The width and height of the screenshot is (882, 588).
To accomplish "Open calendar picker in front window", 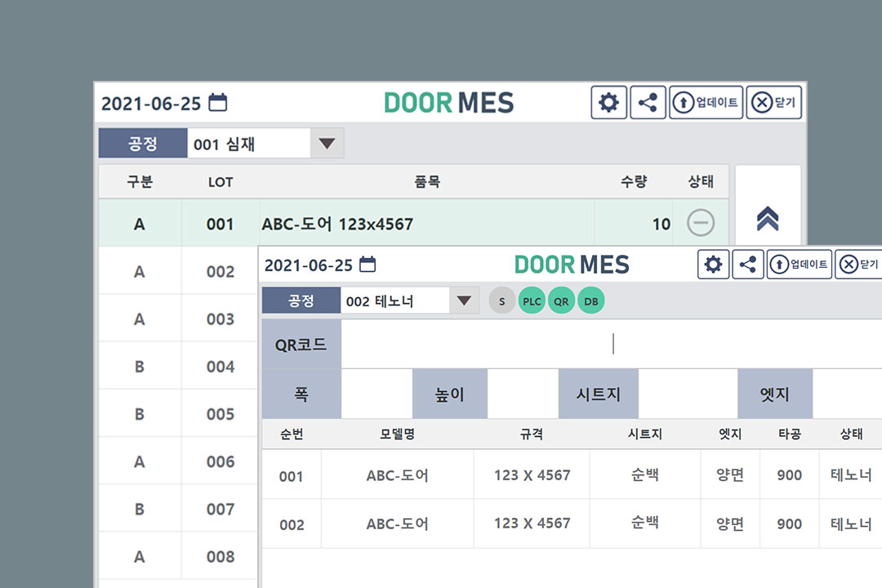I will 368,265.
